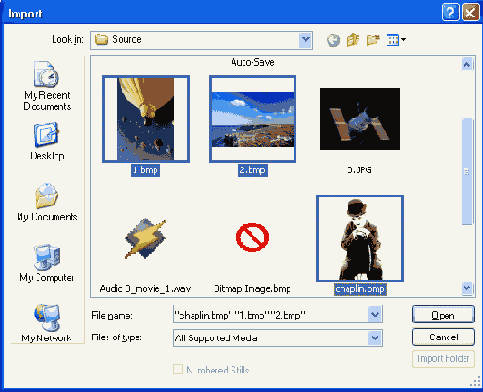Select the Bitmap Image.bmp broken icon

[252, 237]
